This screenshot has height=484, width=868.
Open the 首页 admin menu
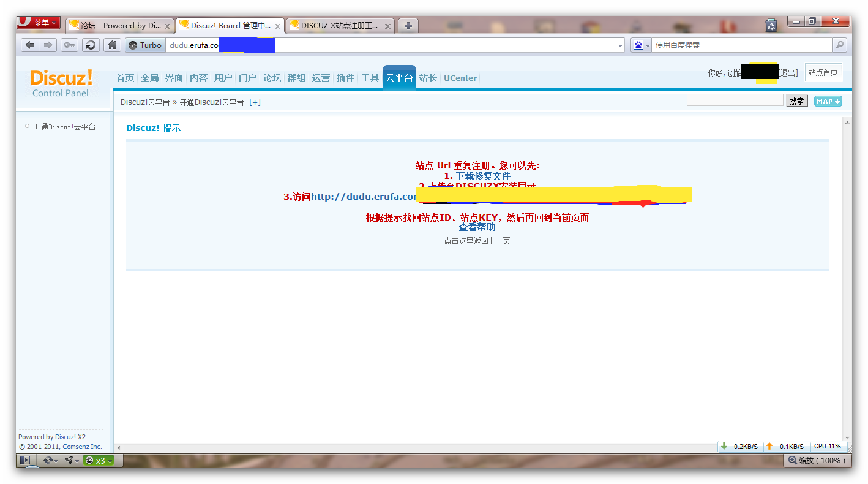(x=125, y=78)
